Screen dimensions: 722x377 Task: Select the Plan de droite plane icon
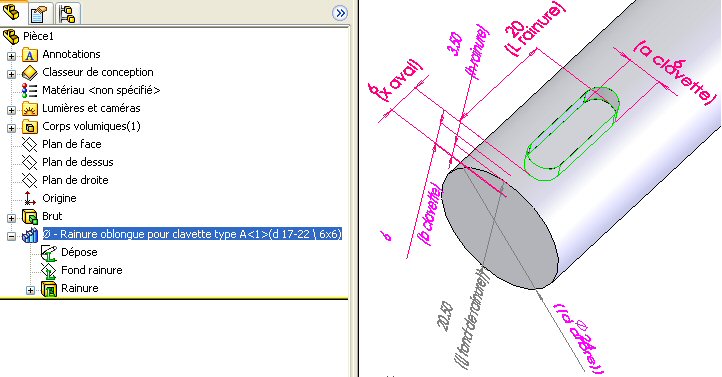click(x=29, y=180)
